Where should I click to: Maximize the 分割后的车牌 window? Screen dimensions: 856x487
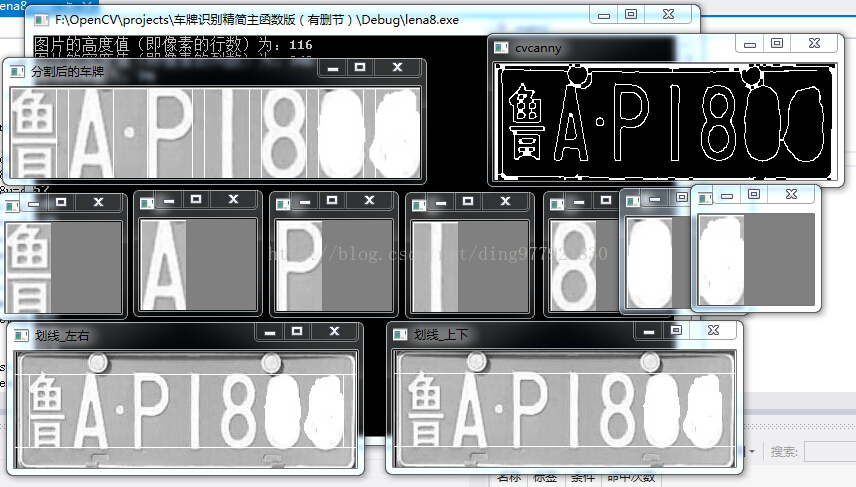pyautogui.click(x=360, y=67)
